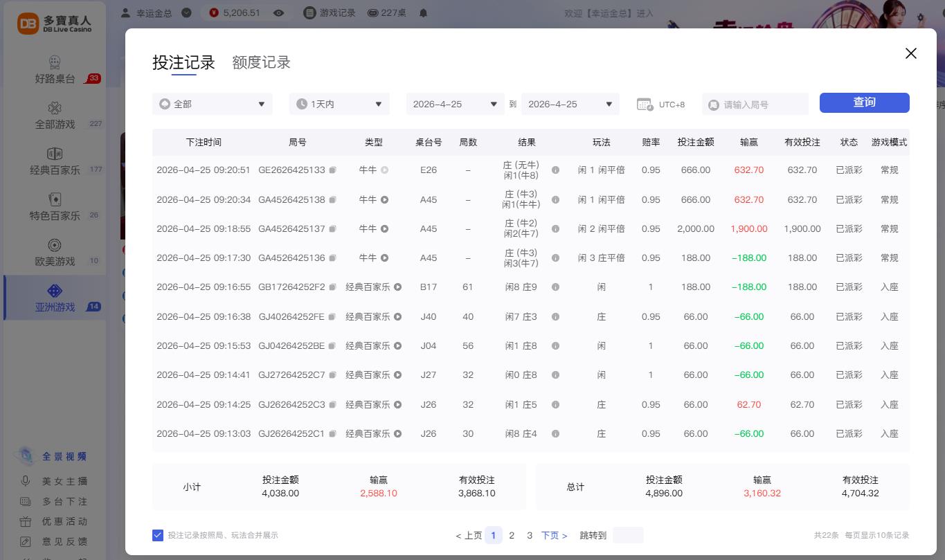Open 美女主播 in sidebar
This screenshot has width=945, height=560.
pos(54,481)
